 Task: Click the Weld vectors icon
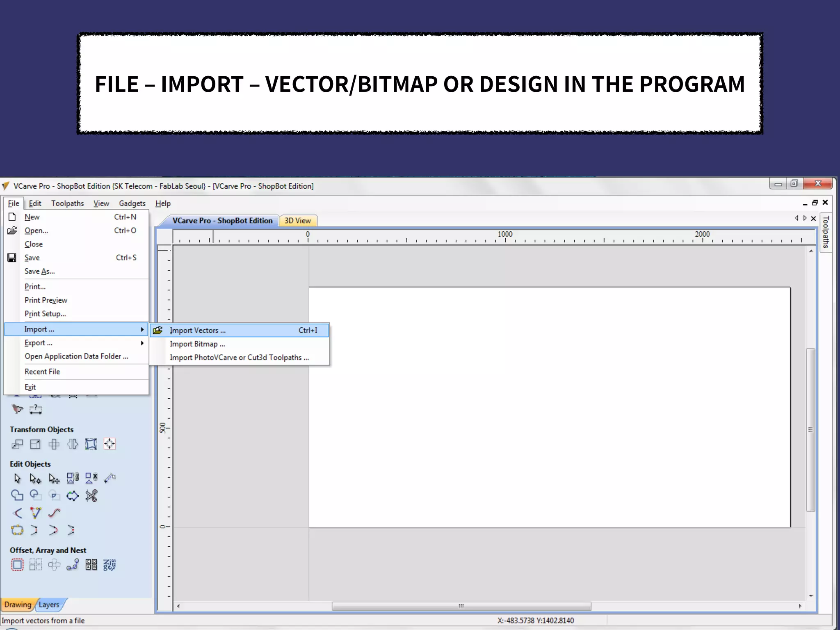click(17, 495)
